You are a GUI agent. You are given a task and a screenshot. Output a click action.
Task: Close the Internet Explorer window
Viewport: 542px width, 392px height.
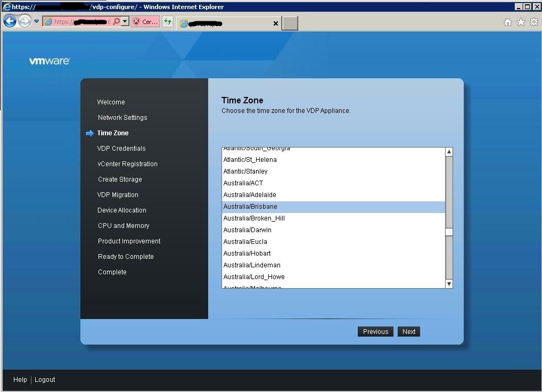pos(536,6)
